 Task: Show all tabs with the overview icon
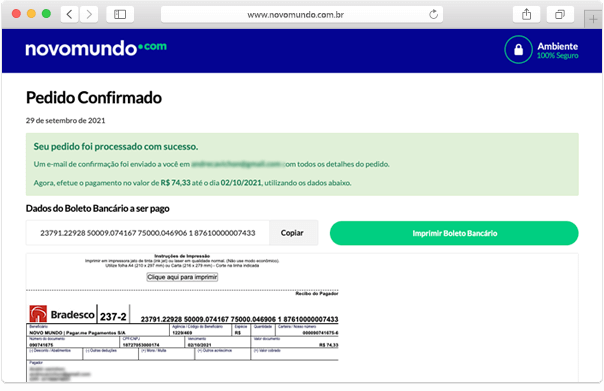[560, 15]
